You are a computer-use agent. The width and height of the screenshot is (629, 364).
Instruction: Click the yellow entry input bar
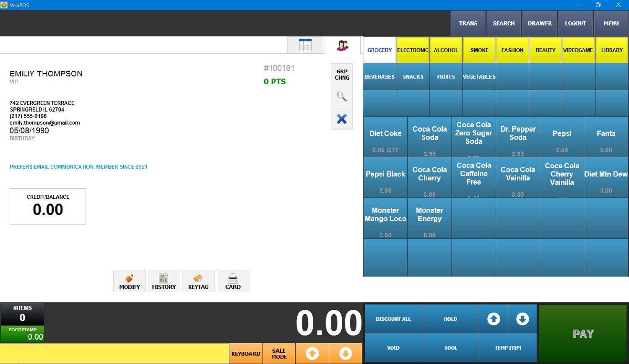pyautogui.click(x=114, y=354)
